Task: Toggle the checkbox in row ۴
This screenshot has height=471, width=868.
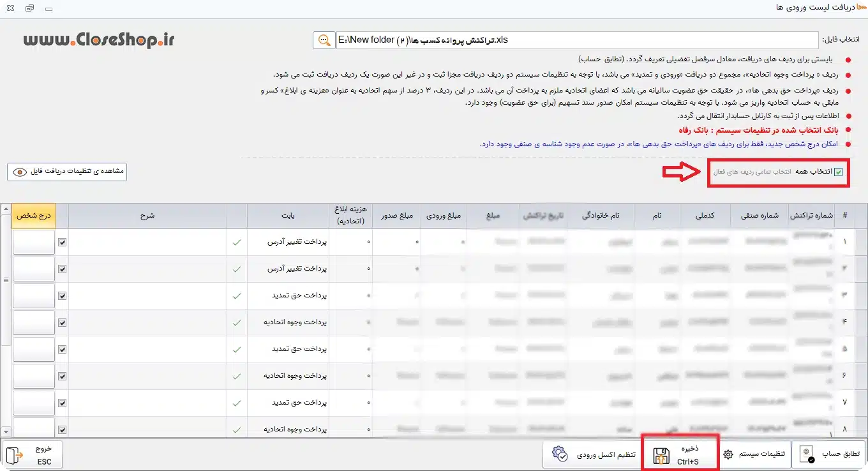Action: pyautogui.click(x=62, y=323)
